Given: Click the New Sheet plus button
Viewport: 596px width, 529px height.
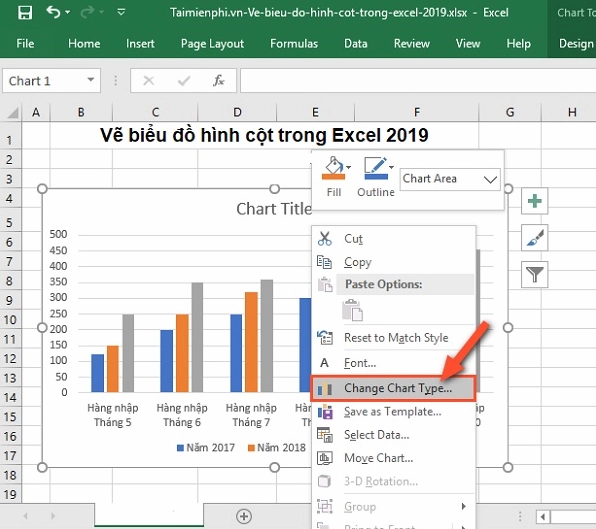Looking at the screenshot, I should [x=244, y=516].
